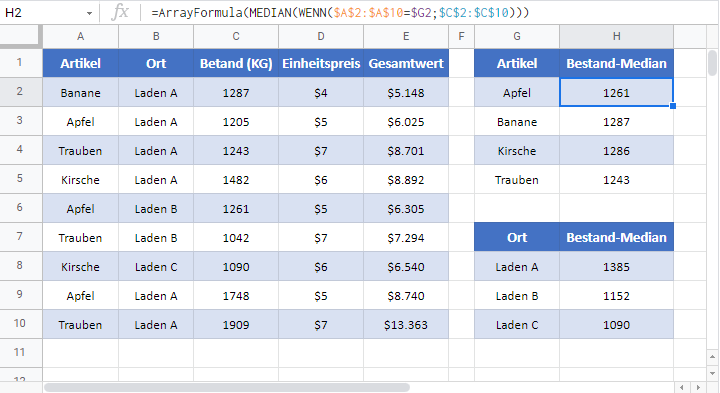Image resolution: width=720 pixels, height=393 pixels.
Task: Select the Apfel cell in column G
Action: [x=517, y=93]
